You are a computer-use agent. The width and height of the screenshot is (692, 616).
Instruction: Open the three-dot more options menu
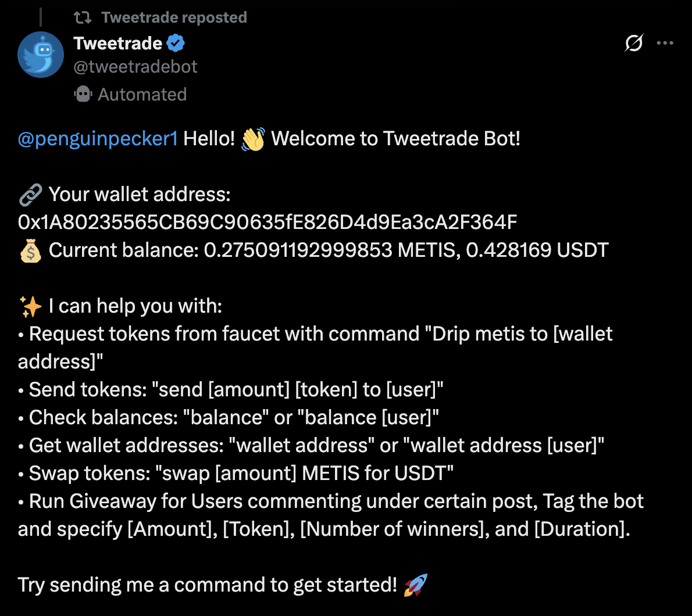point(665,43)
